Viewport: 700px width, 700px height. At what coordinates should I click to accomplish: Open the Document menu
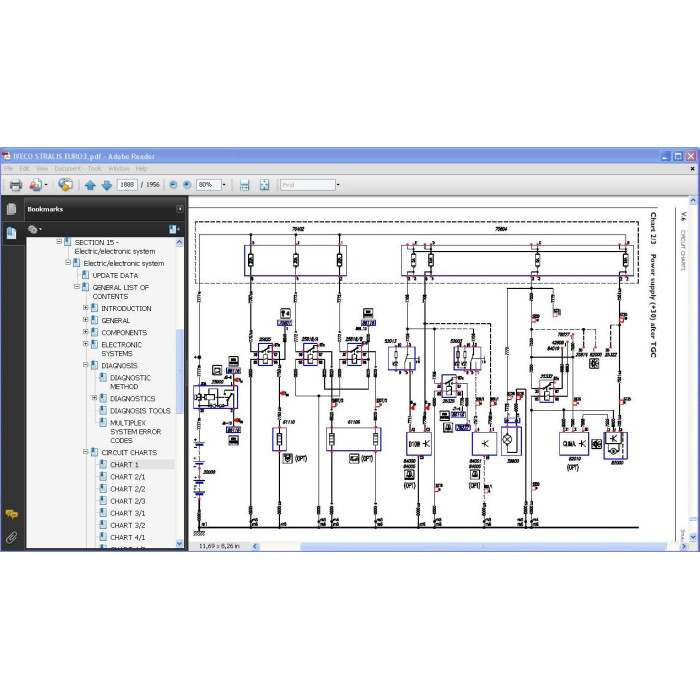[68, 169]
